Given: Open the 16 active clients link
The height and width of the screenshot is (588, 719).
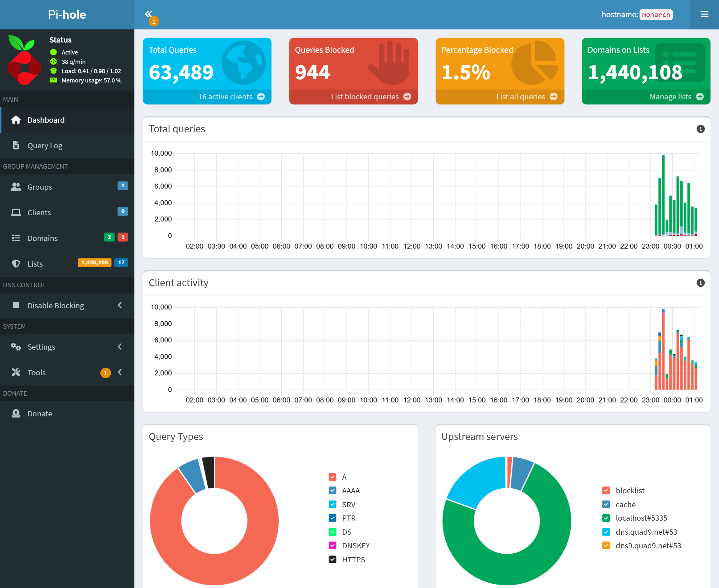Looking at the screenshot, I should 225,97.
